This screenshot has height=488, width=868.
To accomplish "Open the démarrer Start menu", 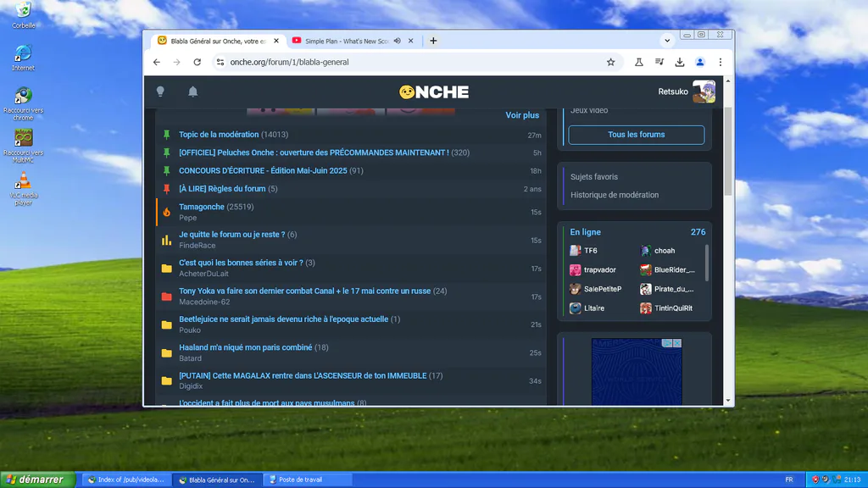I will [x=37, y=480].
